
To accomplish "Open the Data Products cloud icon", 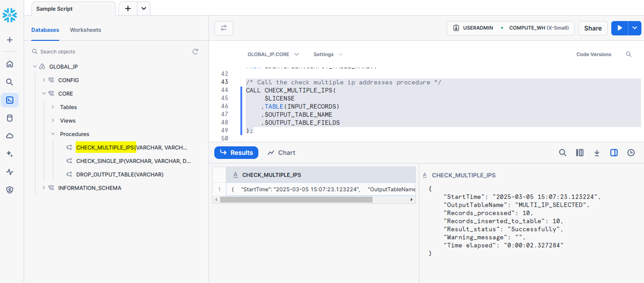I will (10, 136).
